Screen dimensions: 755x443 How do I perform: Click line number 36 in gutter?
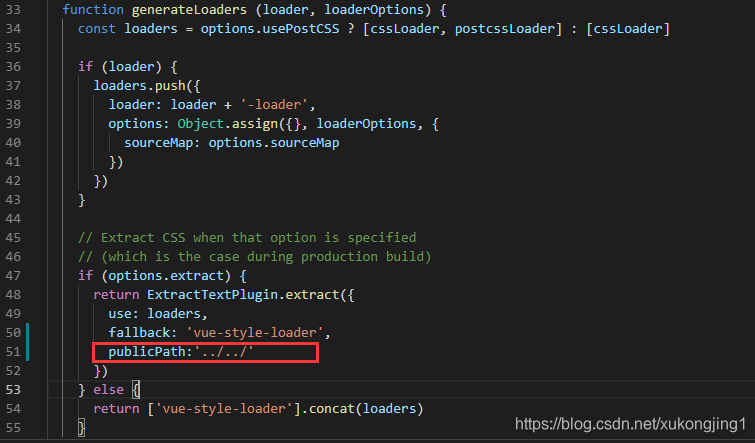click(x=13, y=66)
